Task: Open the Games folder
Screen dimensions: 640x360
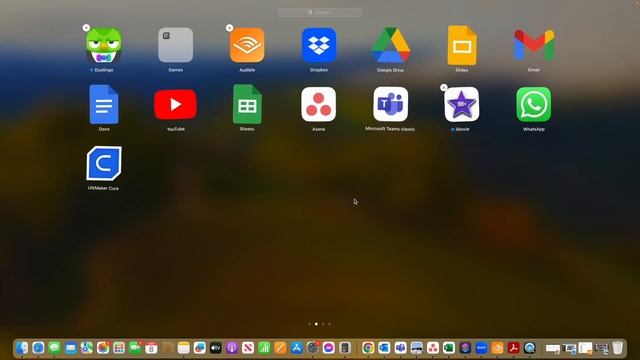Action: [176, 45]
